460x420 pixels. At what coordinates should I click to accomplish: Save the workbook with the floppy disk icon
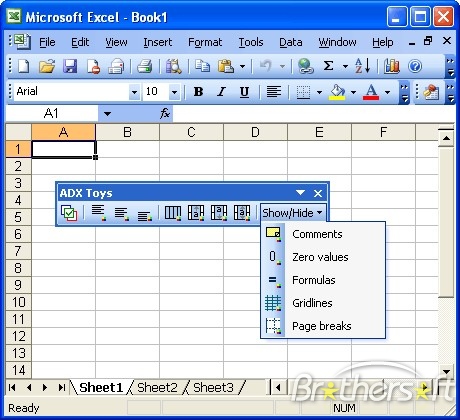[70, 66]
